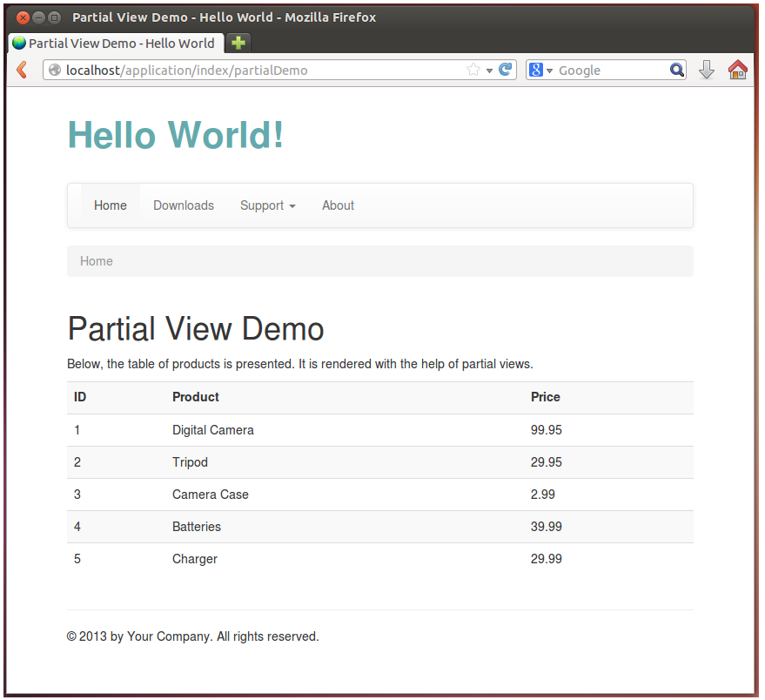Click the magnifier icon in the search box
765x700 pixels.
676,71
